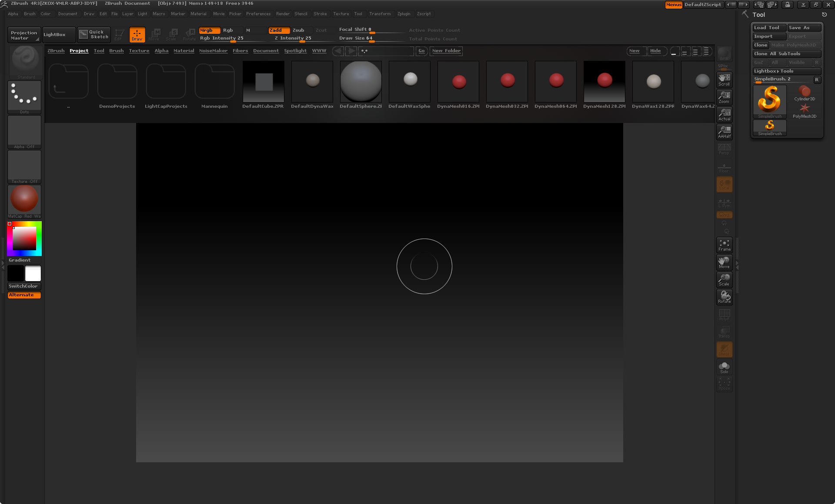
Task: Click the New Folder button
Action: coord(446,51)
